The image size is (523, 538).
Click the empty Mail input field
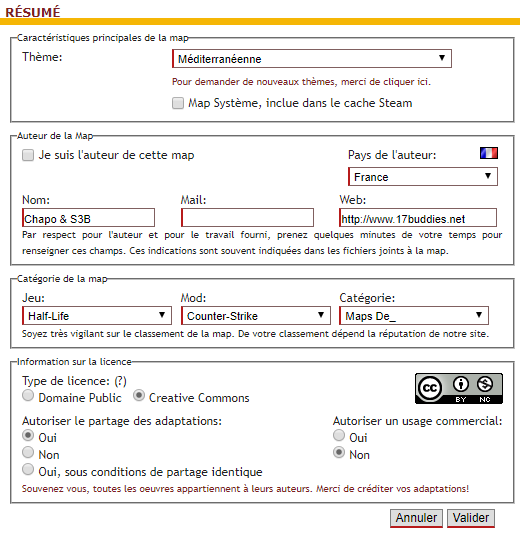[247, 218]
